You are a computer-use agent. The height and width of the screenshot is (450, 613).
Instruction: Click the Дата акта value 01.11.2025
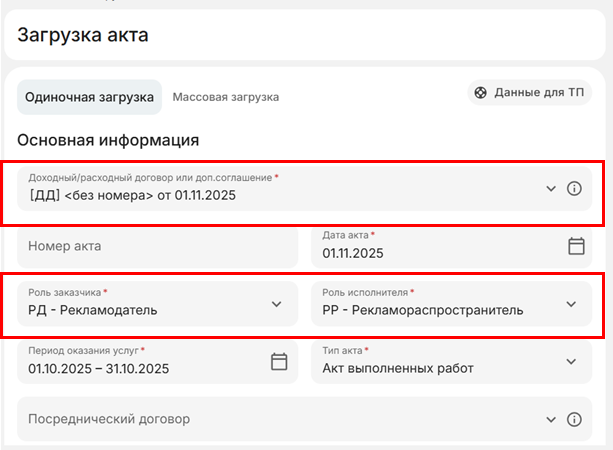click(353, 253)
